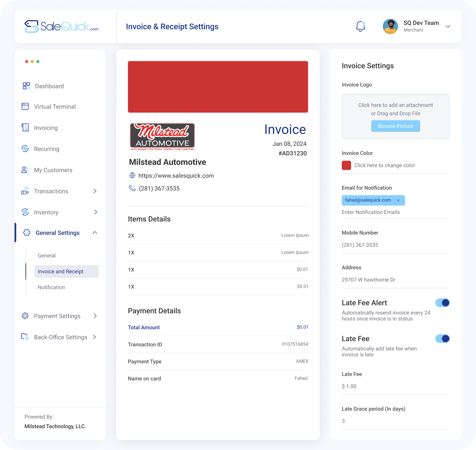
Task: Click the Address field with hawthome Dr
Action: tap(395, 280)
